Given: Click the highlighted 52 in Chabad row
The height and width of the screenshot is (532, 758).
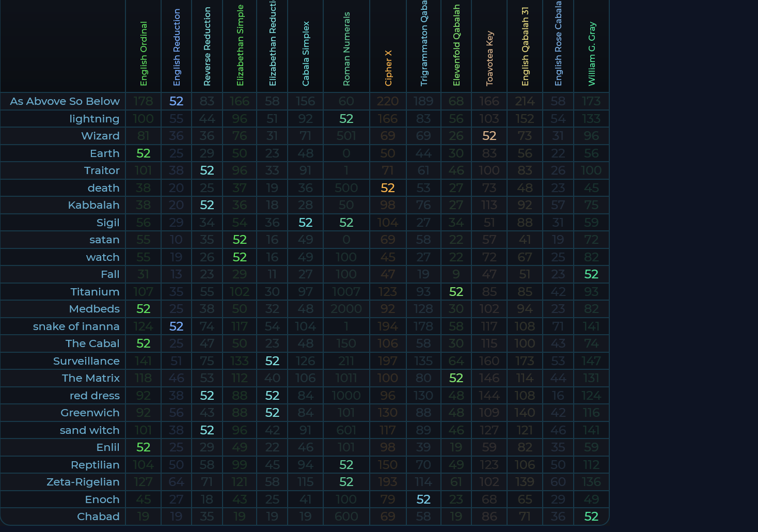Looking at the screenshot, I should click(x=591, y=517).
